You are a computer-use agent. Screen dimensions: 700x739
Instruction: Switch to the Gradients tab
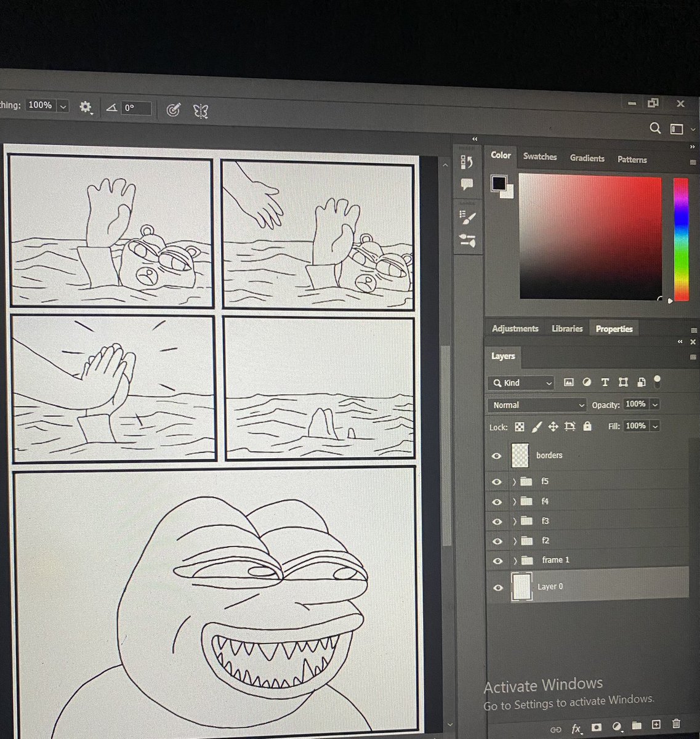click(x=587, y=158)
